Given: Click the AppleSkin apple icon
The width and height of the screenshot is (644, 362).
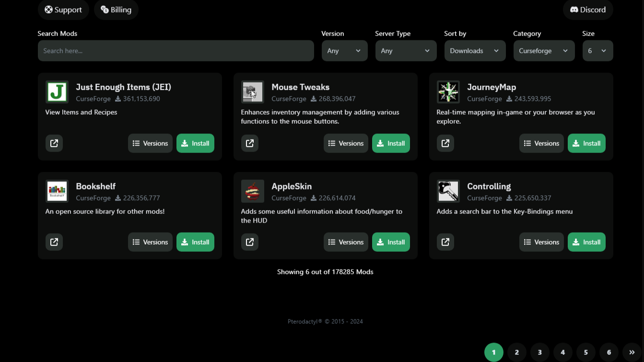Looking at the screenshot, I should [x=253, y=191].
